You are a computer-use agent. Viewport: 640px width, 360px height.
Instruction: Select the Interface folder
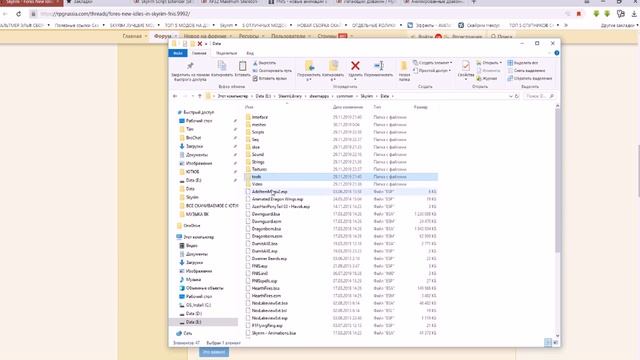coord(260,117)
